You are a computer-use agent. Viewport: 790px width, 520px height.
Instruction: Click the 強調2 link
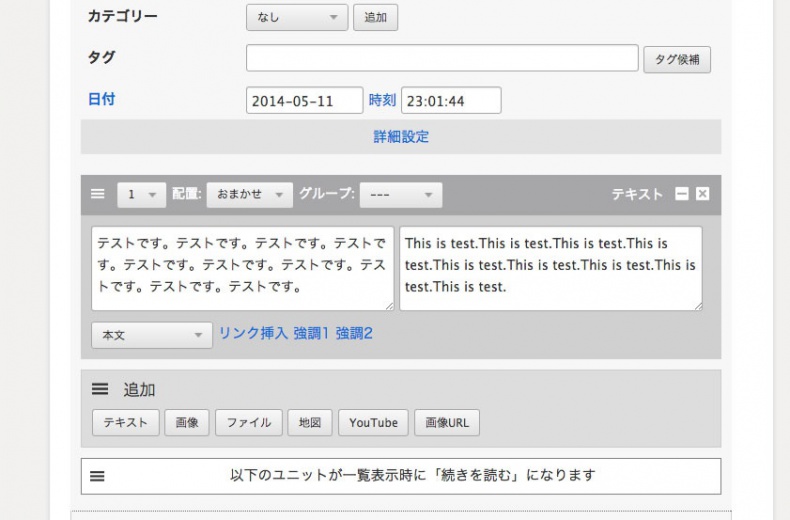pos(354,333)
